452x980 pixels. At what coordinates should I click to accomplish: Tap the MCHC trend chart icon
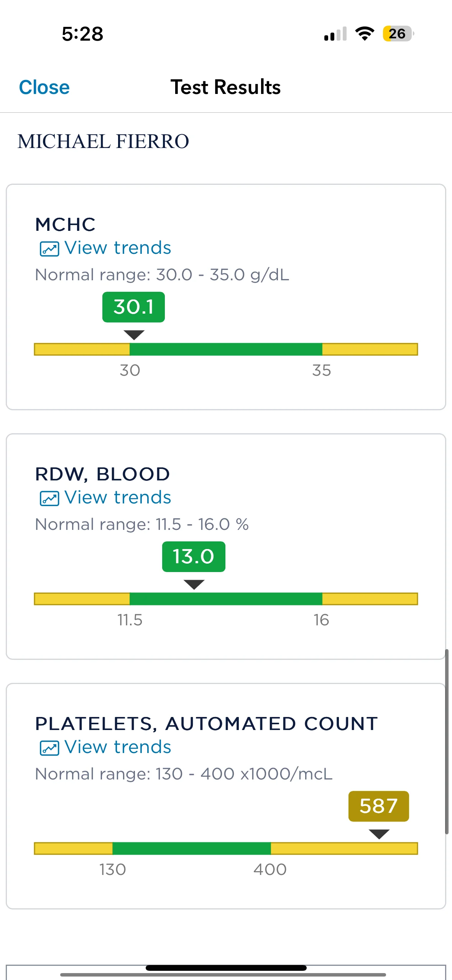coord(49,249)
